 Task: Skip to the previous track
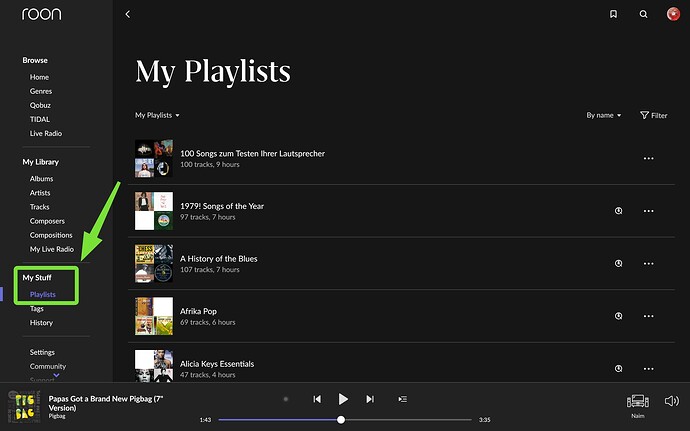(317, 399)
